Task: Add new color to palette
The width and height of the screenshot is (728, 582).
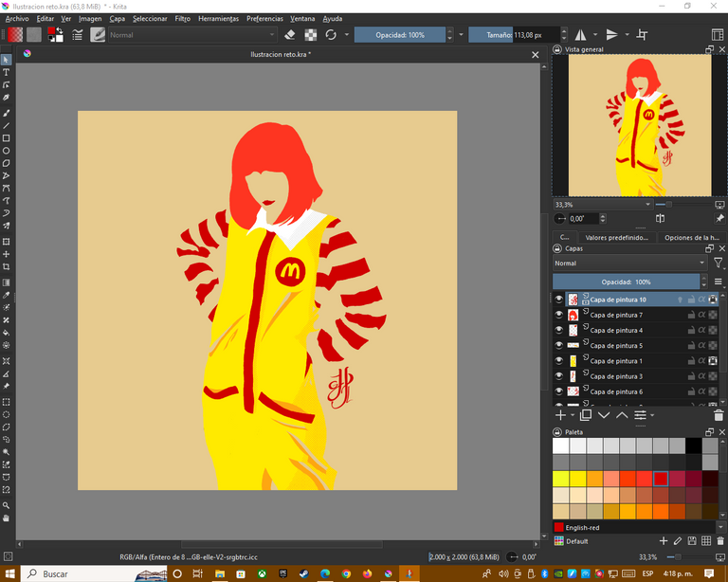Action: [664, 540]
